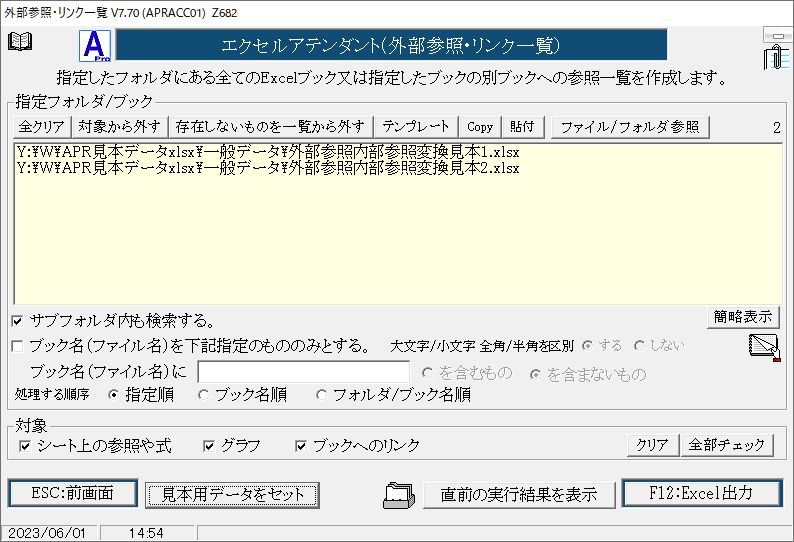Select する case-sensitivity radio
Screen dimensions: 794x542
(587, 345)
